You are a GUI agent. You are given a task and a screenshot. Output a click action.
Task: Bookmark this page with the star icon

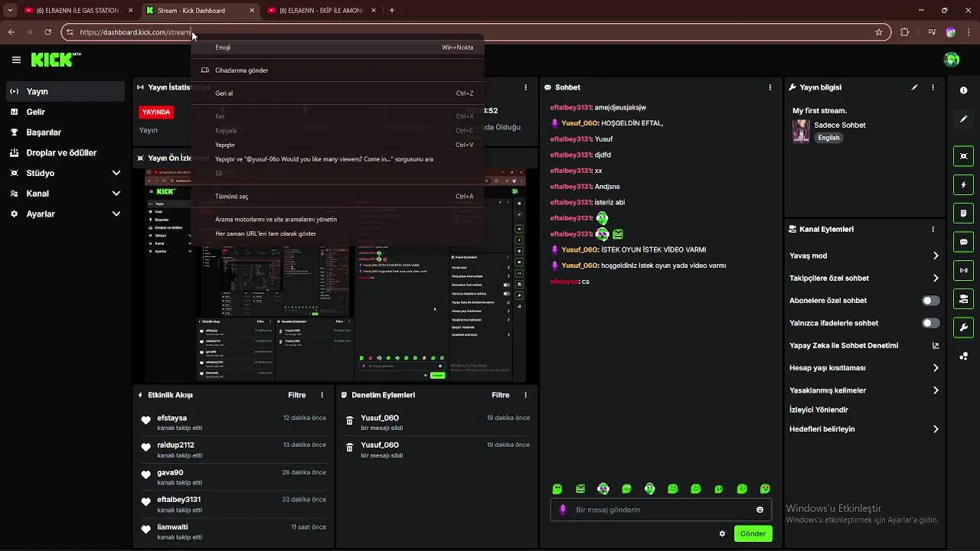[879, 32]
